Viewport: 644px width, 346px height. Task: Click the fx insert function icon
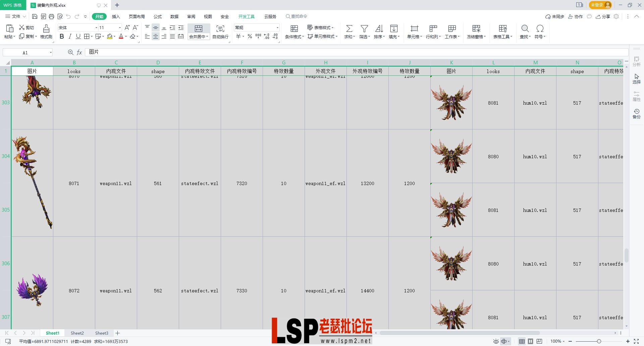[79, 52]
